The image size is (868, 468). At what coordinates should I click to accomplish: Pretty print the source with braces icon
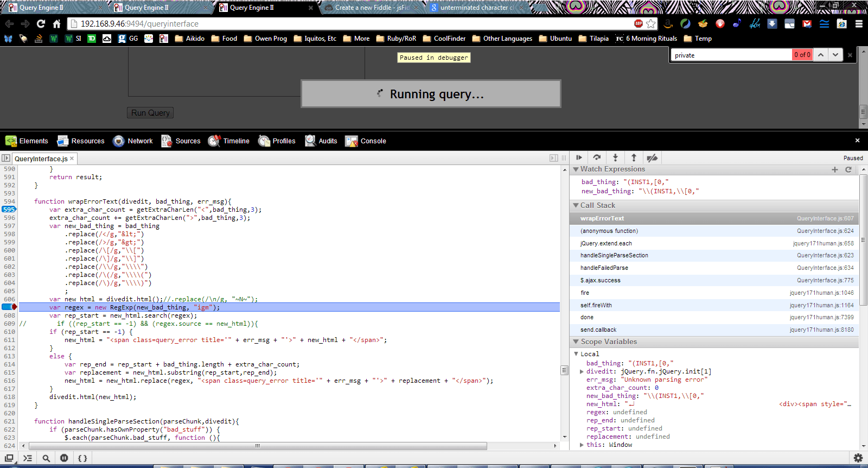click(x=82, y=458)
